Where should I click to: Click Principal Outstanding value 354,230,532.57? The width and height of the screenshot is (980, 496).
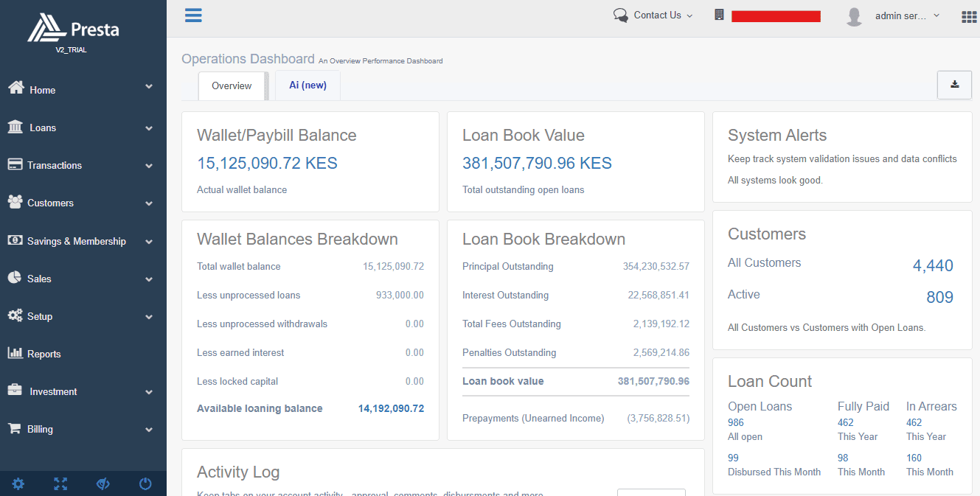point(656,266)
